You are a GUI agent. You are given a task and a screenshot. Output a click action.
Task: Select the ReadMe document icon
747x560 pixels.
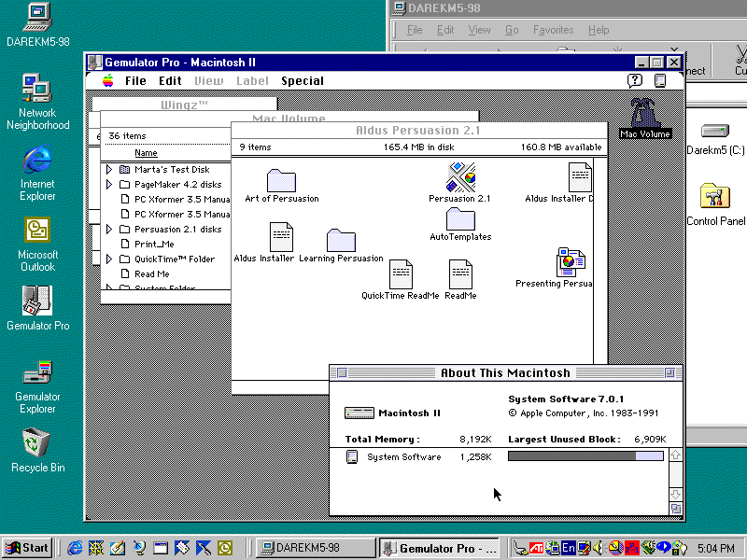click(x=460, y=273)
